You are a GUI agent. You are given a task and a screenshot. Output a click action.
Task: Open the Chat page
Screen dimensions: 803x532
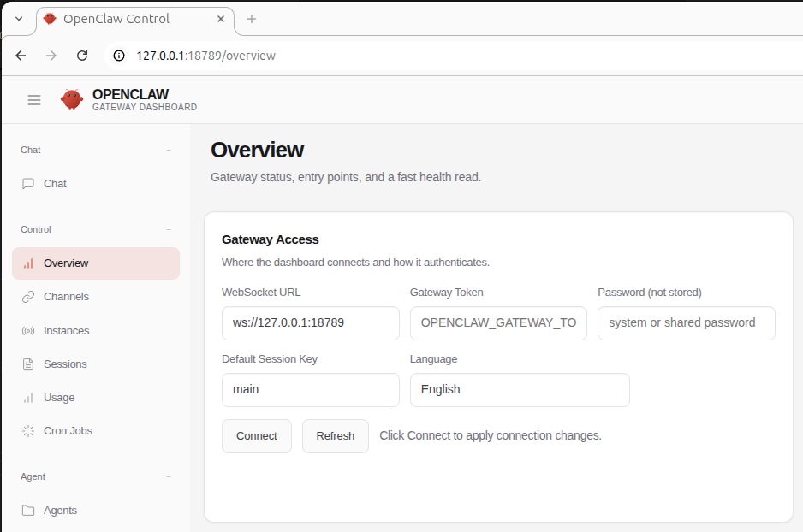pyautogui.click(x=96, y=184)
